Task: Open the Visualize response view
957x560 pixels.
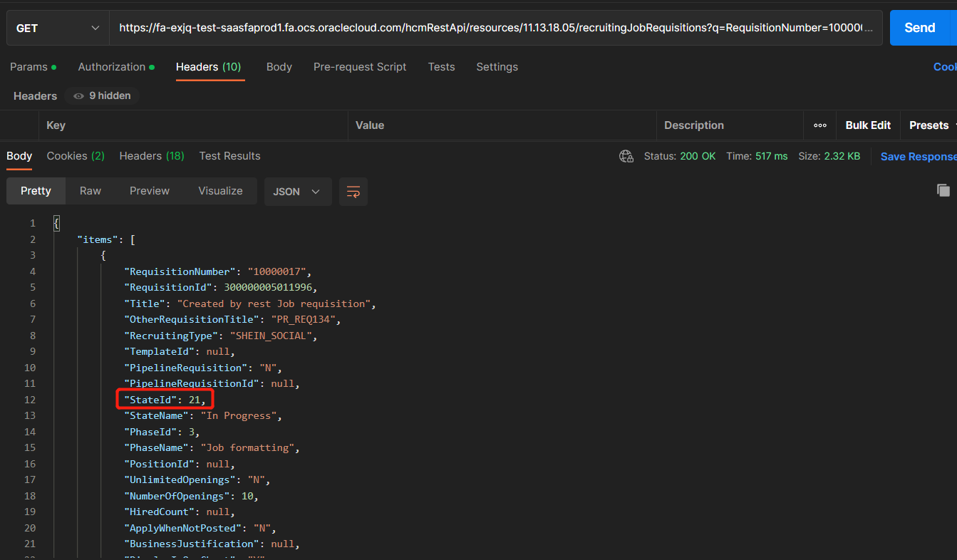Action: point(220,191)
